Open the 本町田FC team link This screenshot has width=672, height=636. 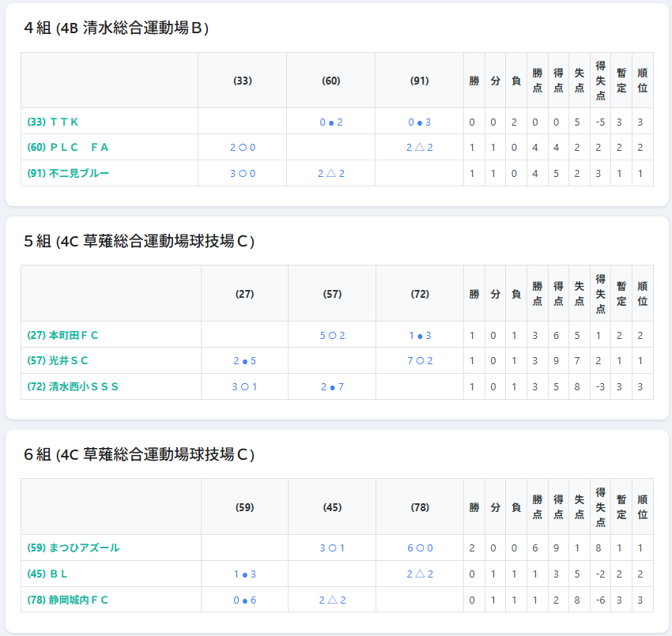(63, 335)
